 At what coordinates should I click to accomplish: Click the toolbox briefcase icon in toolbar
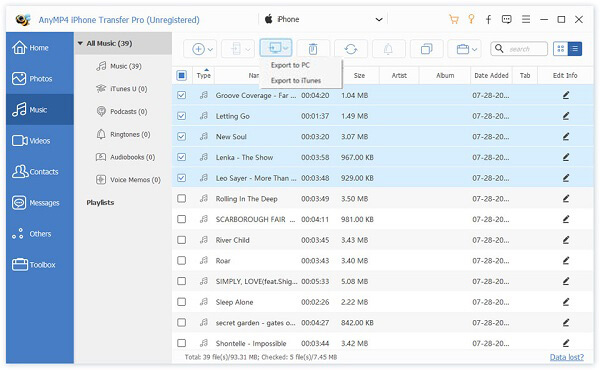tap(463, 49)
